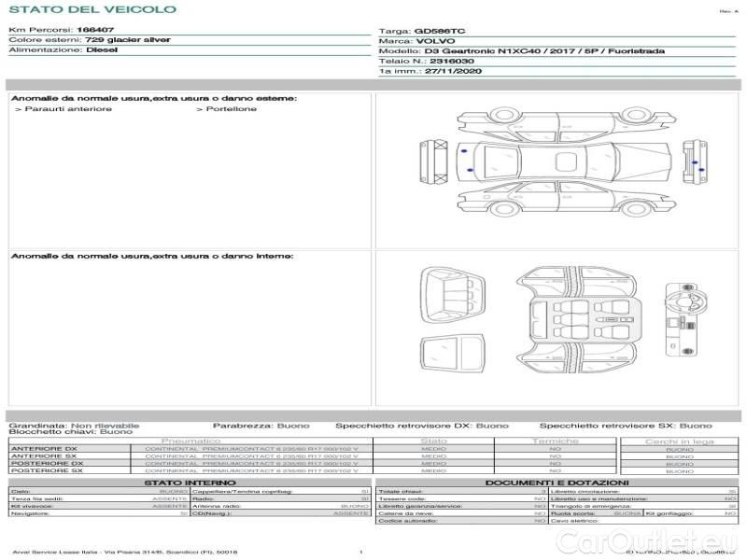Click the DOCUMENTI E DOTAZIONI section header
Screen dimensions: 747x560
click(557, 483)
